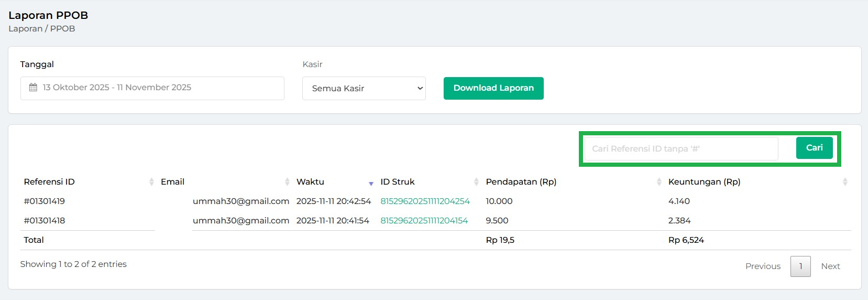Image resolution: width=868 pixels, height=300 pixels.
Task: Click Laporan in the breadcrumb
Action: click(x=25, y=29)
